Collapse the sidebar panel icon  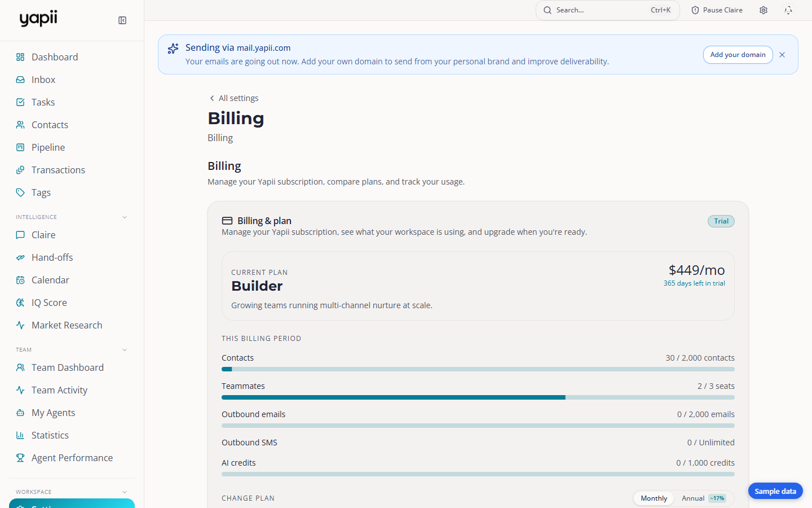point(122,20)
